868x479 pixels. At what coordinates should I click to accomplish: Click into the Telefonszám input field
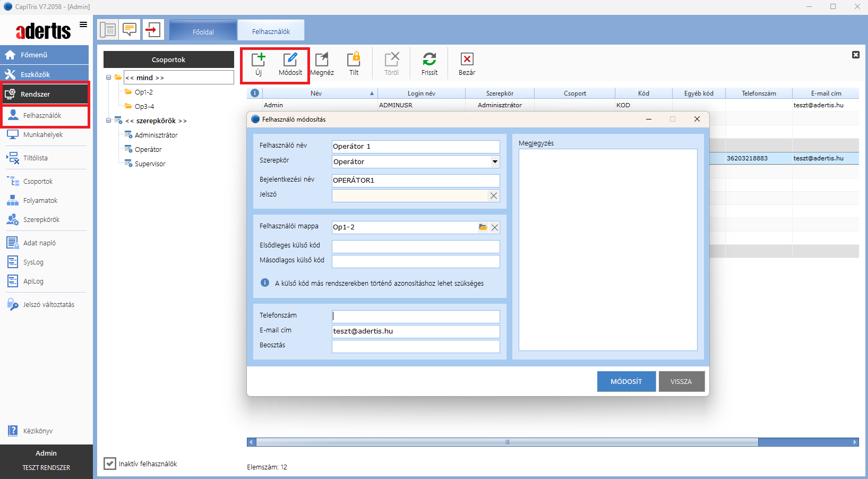click(x=416, y=317)
